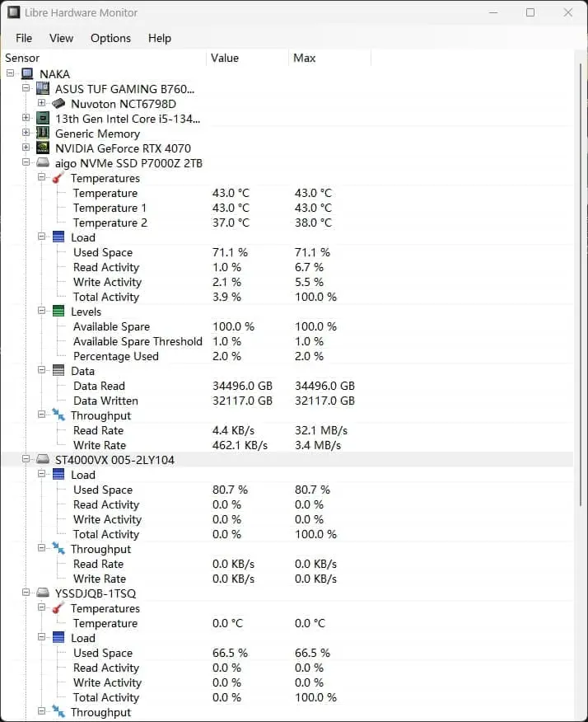Viewport: 588px width, 722px height.
Task: Select the Available Spare row
Action: pyautogui.click(x=287, y=326)
